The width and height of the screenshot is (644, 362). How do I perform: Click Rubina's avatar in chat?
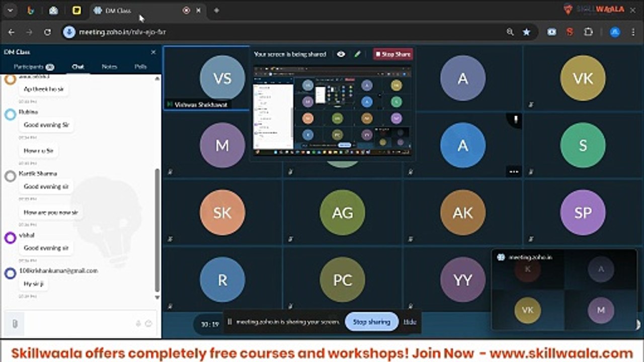10,115
